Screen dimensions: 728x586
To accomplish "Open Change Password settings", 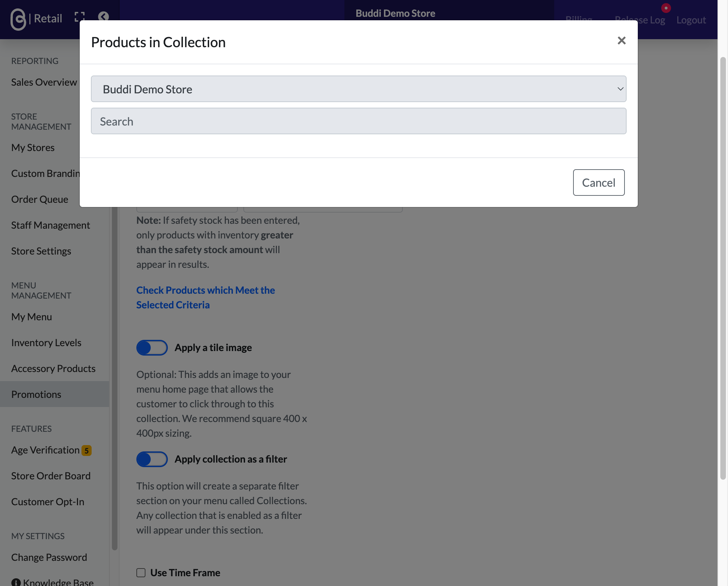I will click(x=49, y=557).
